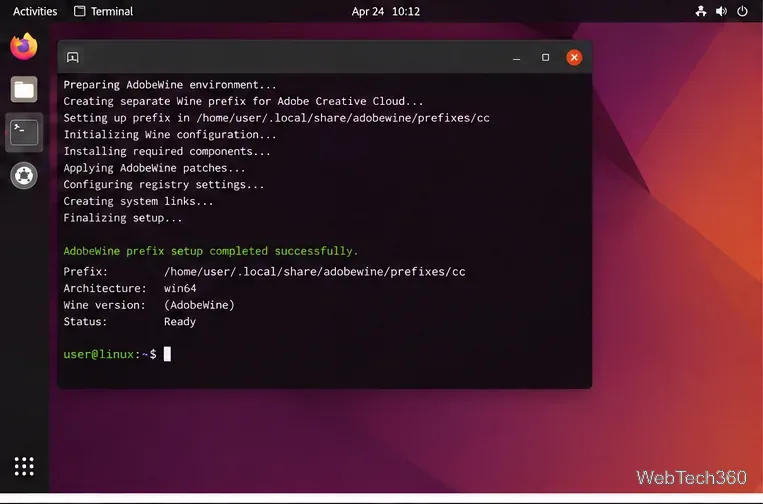Viewport: 763px width, 504px height.
Task: Click the 'Wine version:' label
Action: click(x=104, y=305)
